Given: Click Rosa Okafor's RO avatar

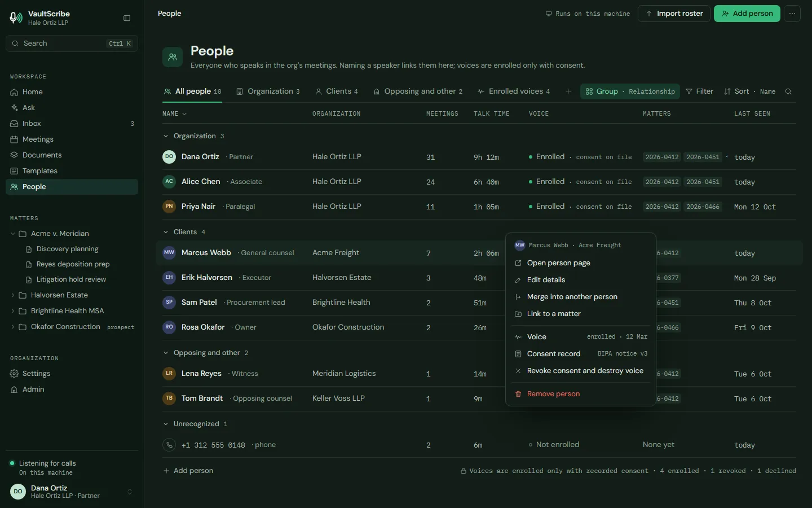Looking at the screenshot, I should [x=169, y=327].
